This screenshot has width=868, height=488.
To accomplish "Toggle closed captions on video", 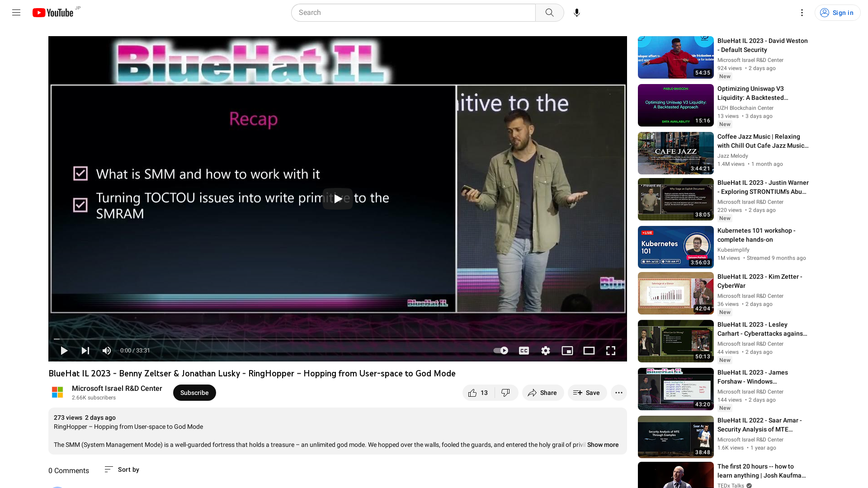I will pos(524,350).
